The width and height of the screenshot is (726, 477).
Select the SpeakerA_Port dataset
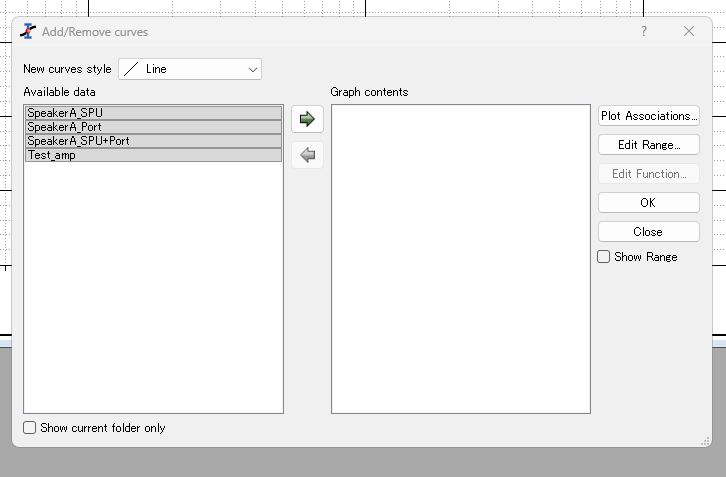click(153, 127)
